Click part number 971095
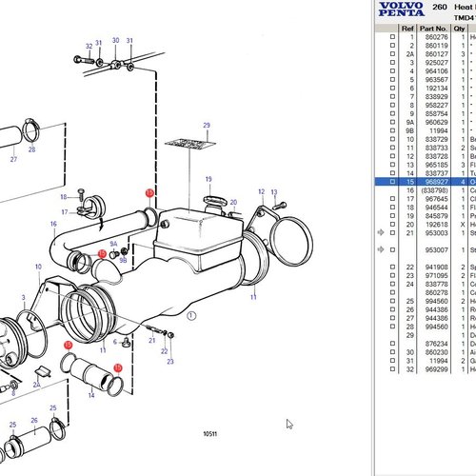The height and width of the screenshot is (476, 476). pos(437,276)
